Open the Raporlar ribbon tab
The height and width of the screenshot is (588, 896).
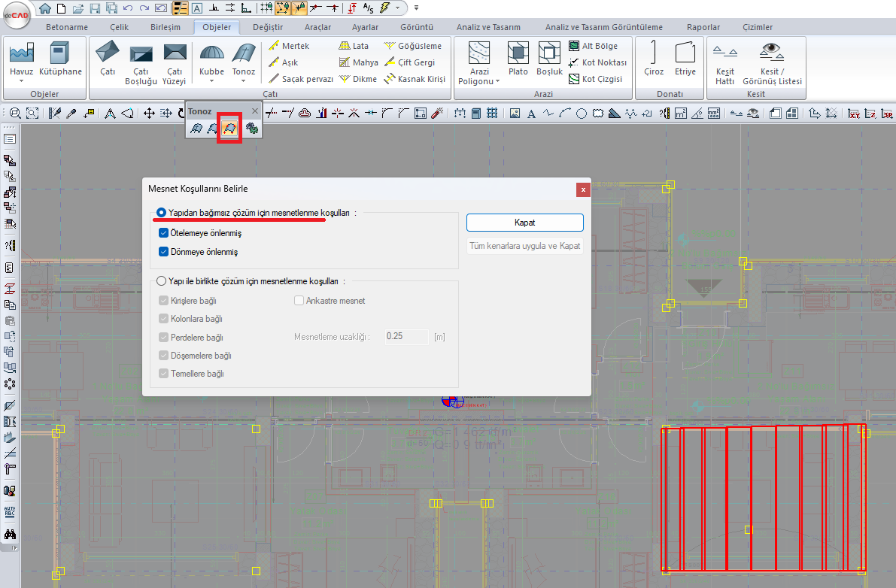tap(703, 27)
